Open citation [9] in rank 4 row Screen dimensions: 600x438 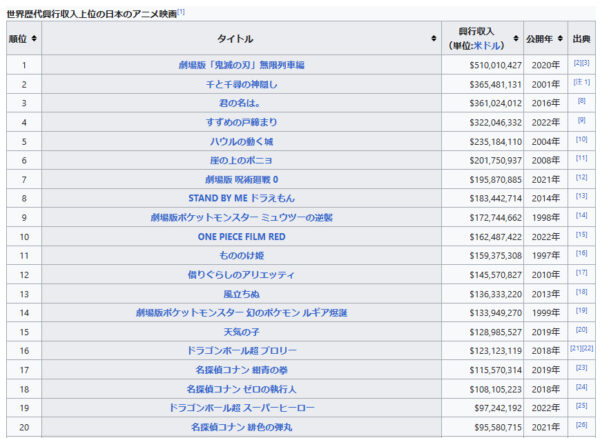[581, 120]
